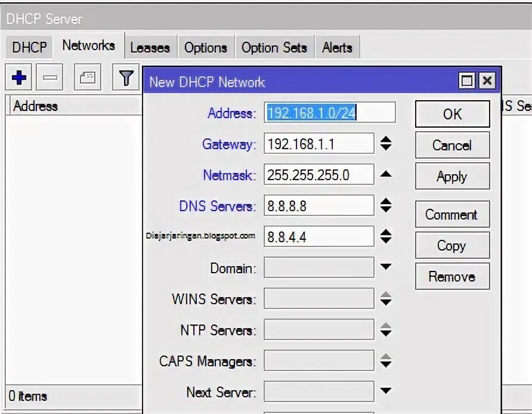Image resolution: width=532 pixels, height=414 pixels.
Task: Click the Remove button in dialog
Action: pos(452,276)
